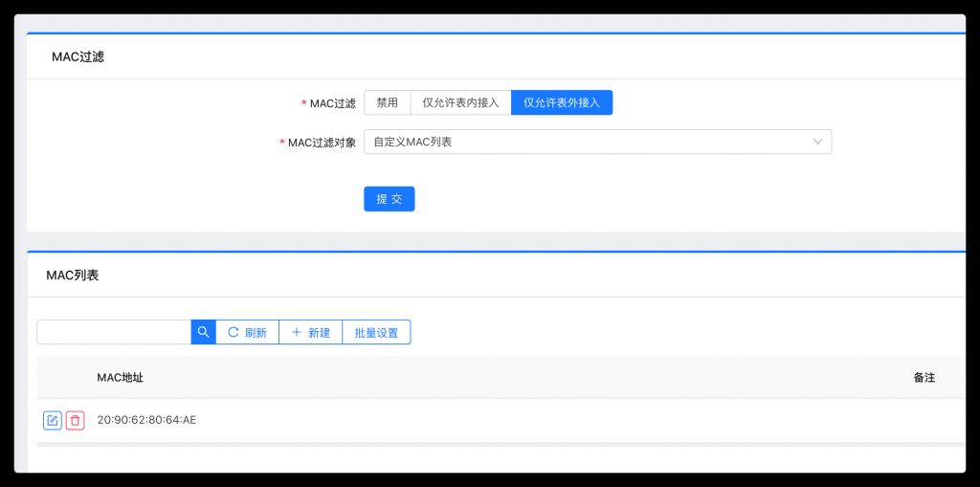The width and height of the screenshot is (980, 487).
Task: Choose the 仅允许表内接入 filter mode
Action: 460,102
